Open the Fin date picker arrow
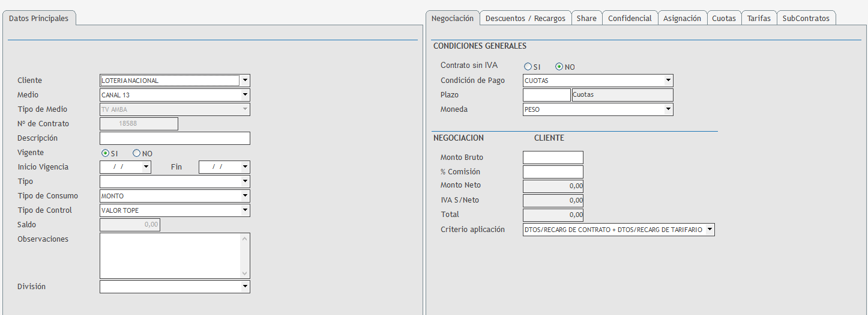 click(245, 167)
